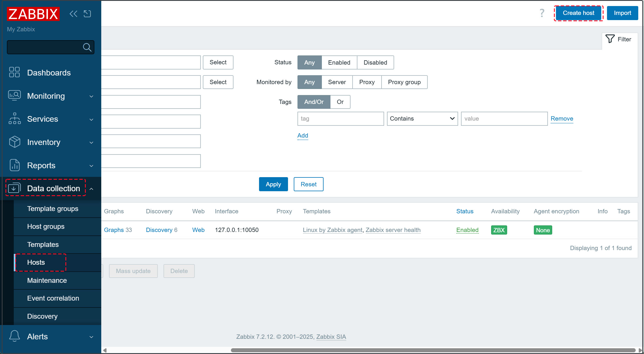Image resolution: width=644 pixels, height=354 pixels.
Task: Open Linux by Zabbix agent template link
Action: [332, 230]
